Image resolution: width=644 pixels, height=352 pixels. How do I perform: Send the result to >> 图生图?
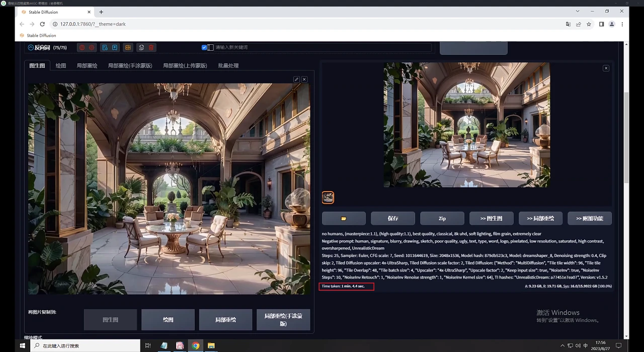coord(492,218)
